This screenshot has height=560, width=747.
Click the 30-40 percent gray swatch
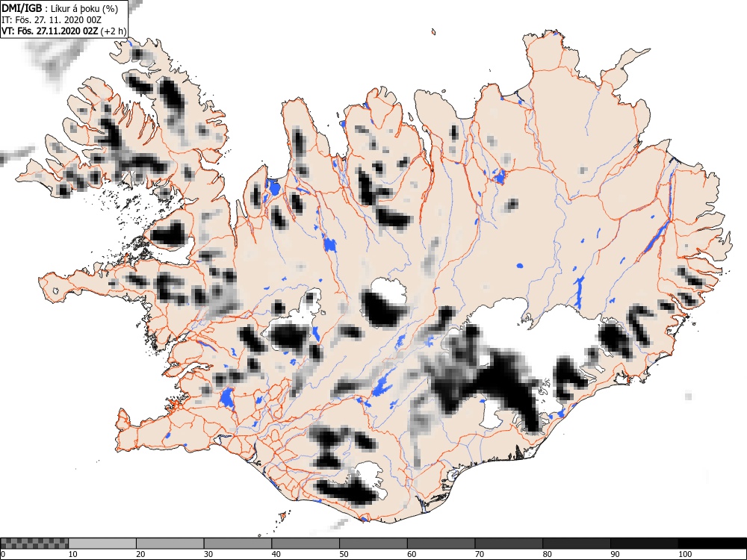click(238, 544)
